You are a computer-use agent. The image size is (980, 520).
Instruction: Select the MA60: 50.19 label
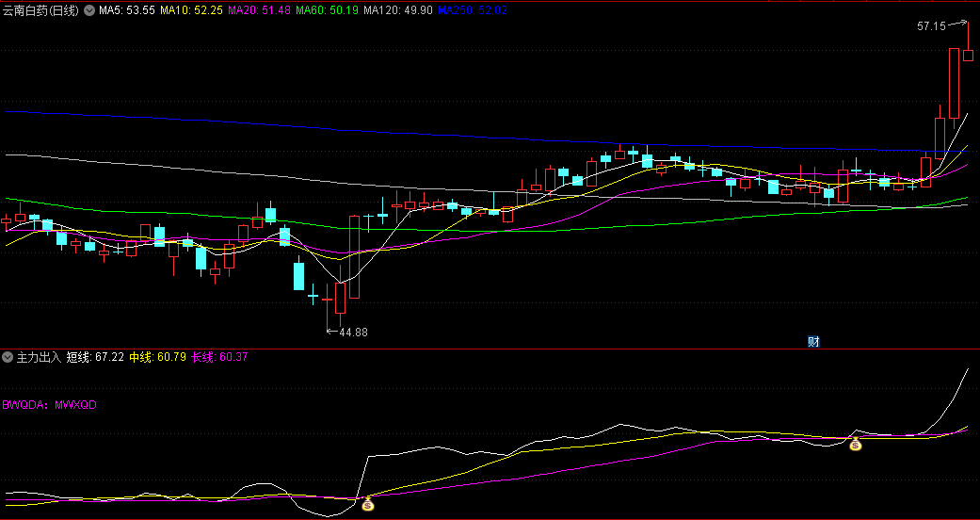click(325, 10)
